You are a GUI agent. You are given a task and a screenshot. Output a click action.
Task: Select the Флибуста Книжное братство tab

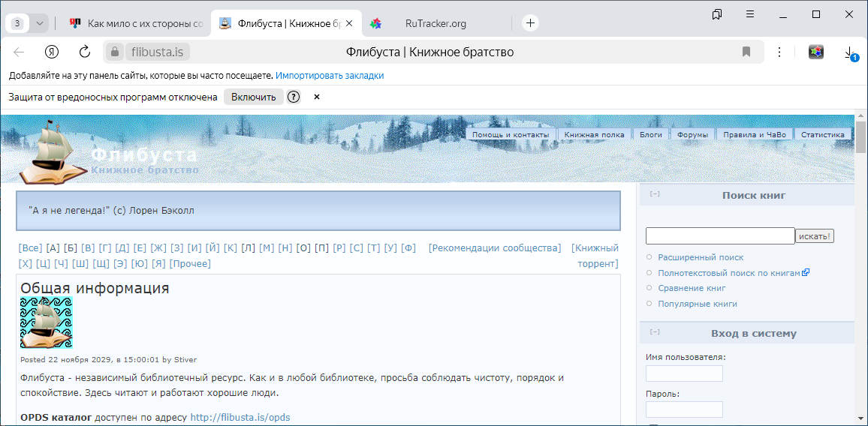[287, 23]
